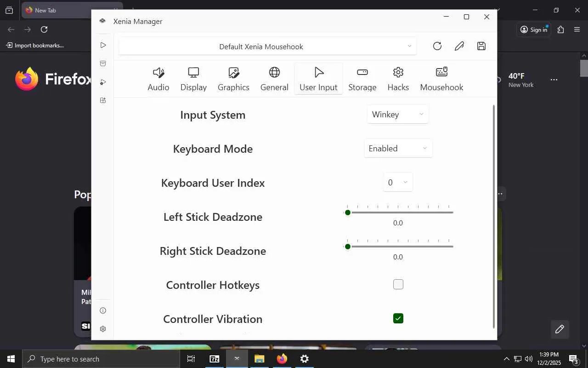Image resolution: width=588 pixels, height=368 pixels.
Task: Click the Left Stick Deadzone slider handle
Action: pos(348,213)
